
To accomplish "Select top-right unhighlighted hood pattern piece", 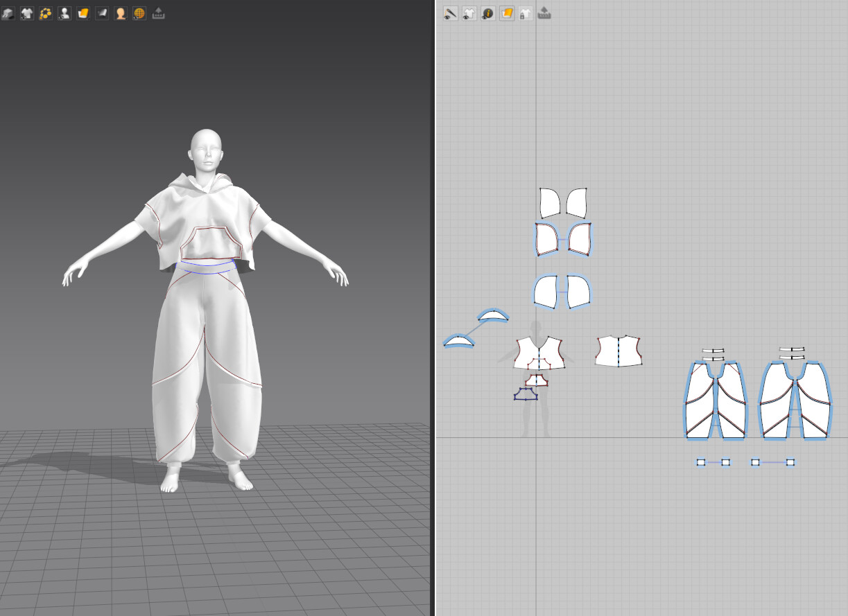I will [577, 202].
